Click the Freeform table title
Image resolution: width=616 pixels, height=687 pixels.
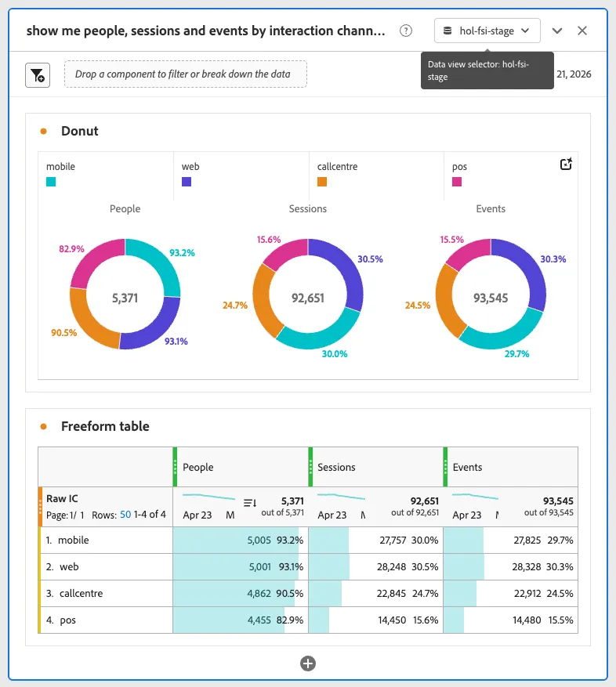(105, 426)
